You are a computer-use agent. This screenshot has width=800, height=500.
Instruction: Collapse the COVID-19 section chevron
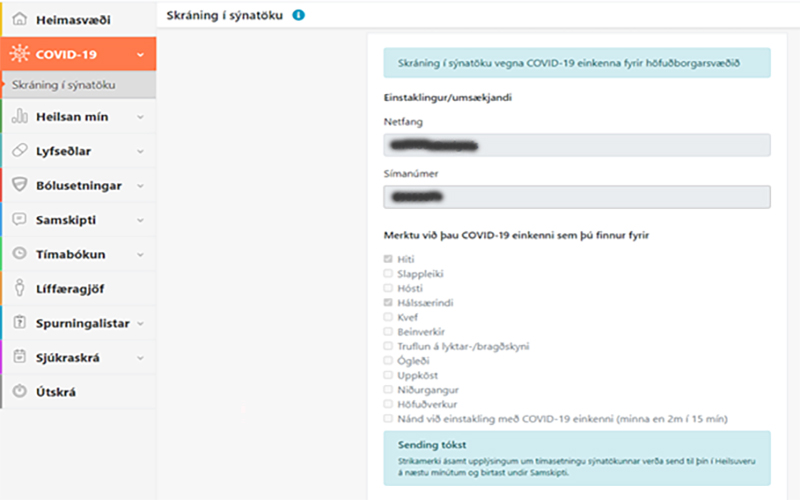pyautogui.click(x=140, y=55)
